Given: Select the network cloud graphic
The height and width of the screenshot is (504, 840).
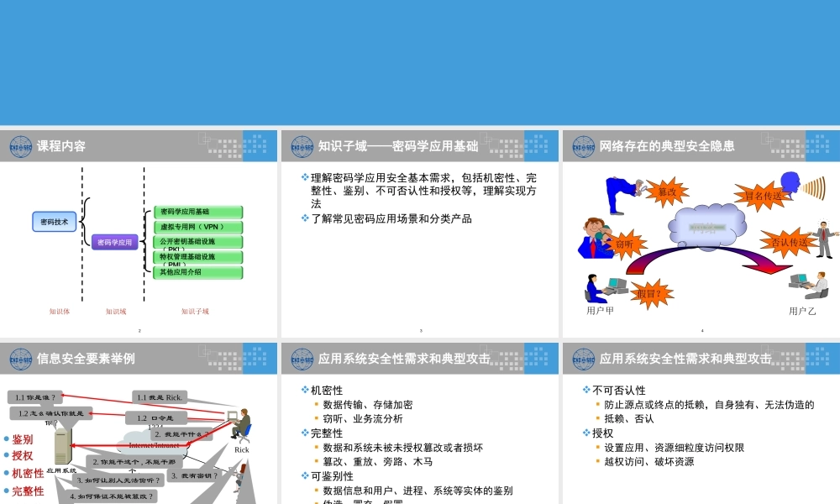Looking at the screenshot, I should (707, 224).
